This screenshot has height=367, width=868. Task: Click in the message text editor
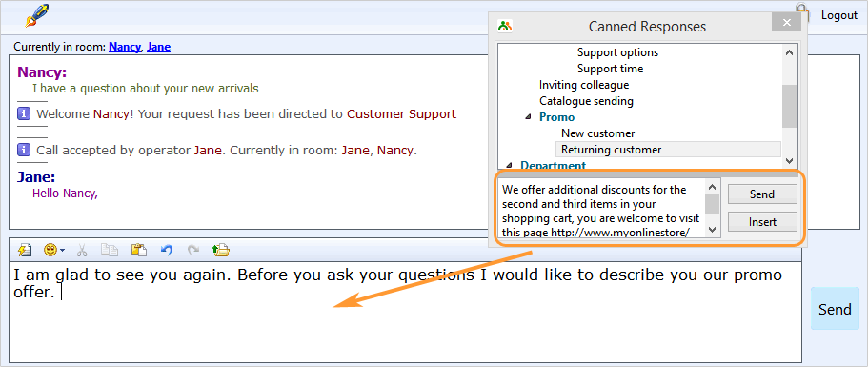(x=405, y=313)
